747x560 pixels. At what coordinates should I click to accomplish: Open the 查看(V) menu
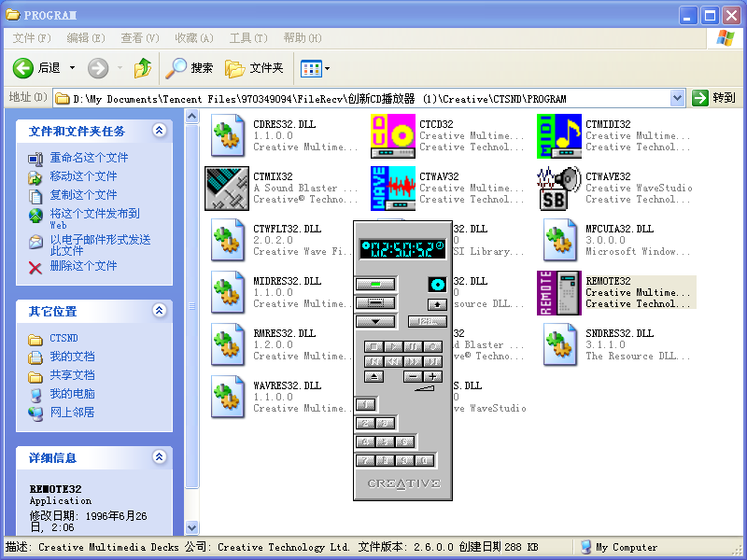140,38
